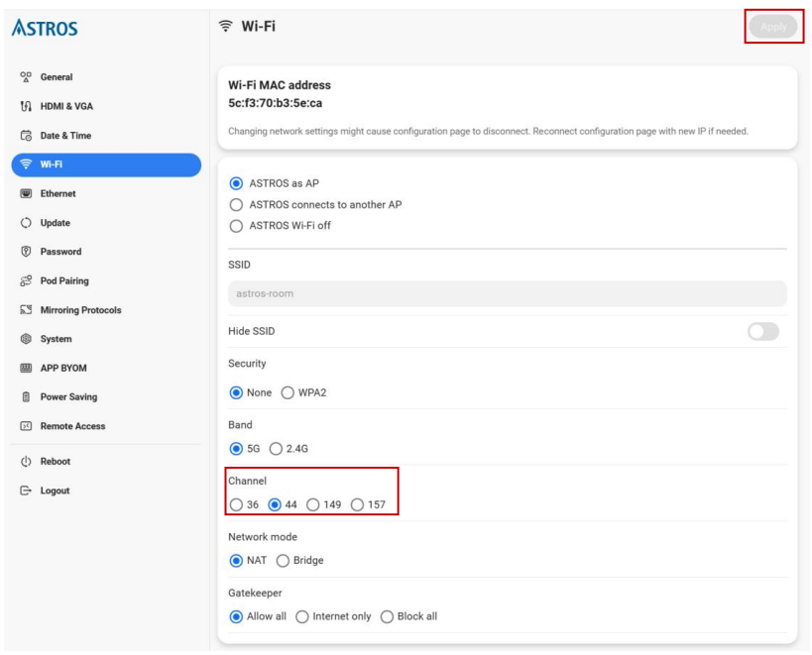
Task: Open Mirroring Protocols page
Action: click(80, 310)
